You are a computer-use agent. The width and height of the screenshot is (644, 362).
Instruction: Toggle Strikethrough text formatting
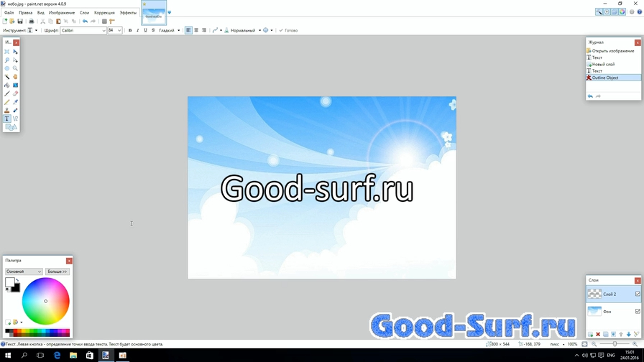(153, 30)
